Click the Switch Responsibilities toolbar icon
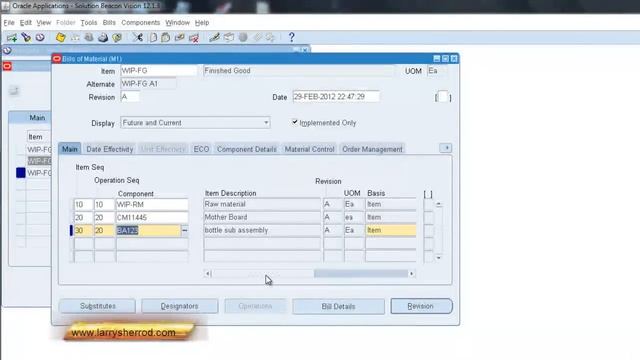This screenshot has height=360, width=640. coord(89,38)
